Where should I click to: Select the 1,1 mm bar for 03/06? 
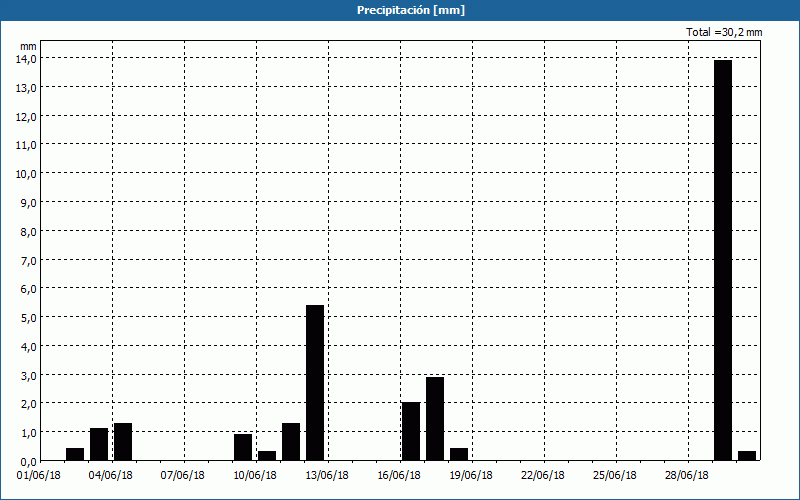point(99,444)
